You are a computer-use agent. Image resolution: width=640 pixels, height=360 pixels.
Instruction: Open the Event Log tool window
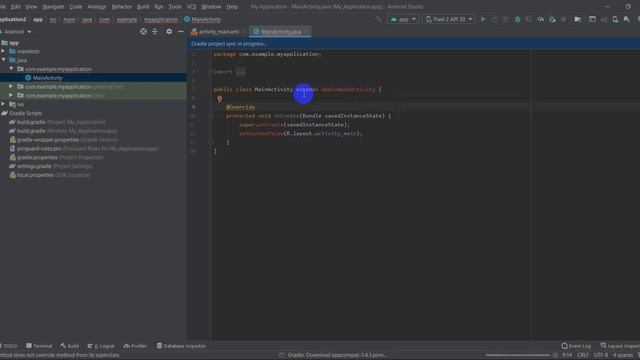(x=576, y=346)
